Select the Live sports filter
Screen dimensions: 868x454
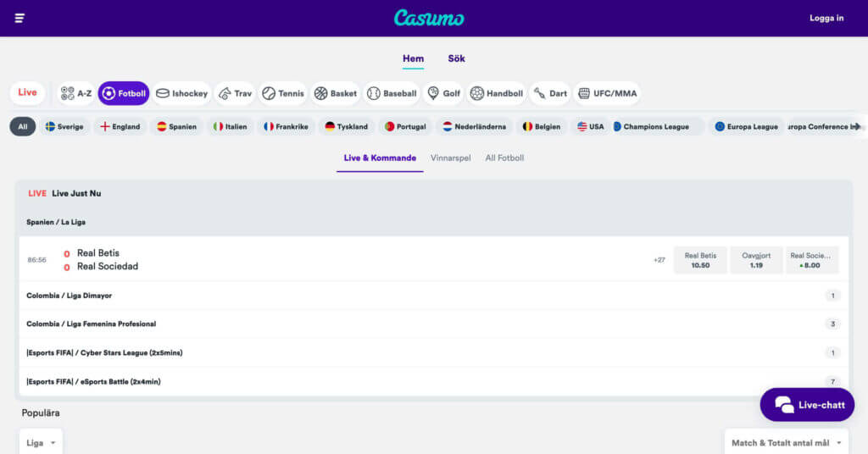[27, 93]
